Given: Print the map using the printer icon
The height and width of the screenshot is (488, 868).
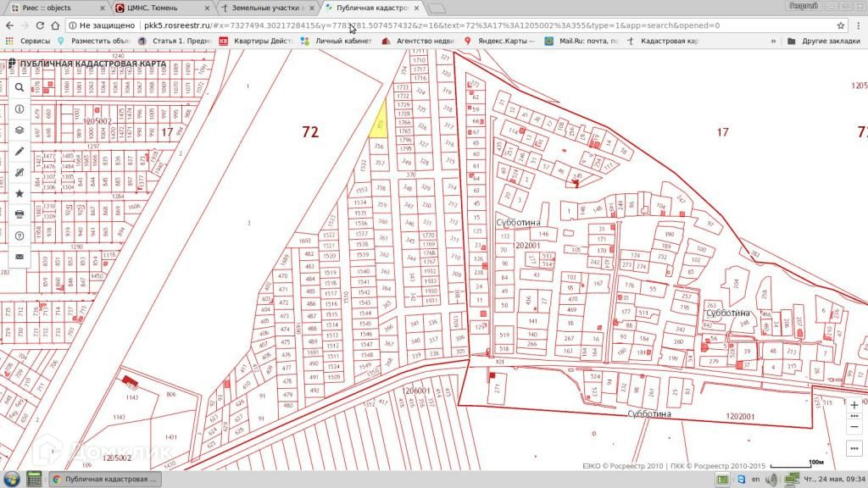Looking at the screenshot, I should [19, 214].
